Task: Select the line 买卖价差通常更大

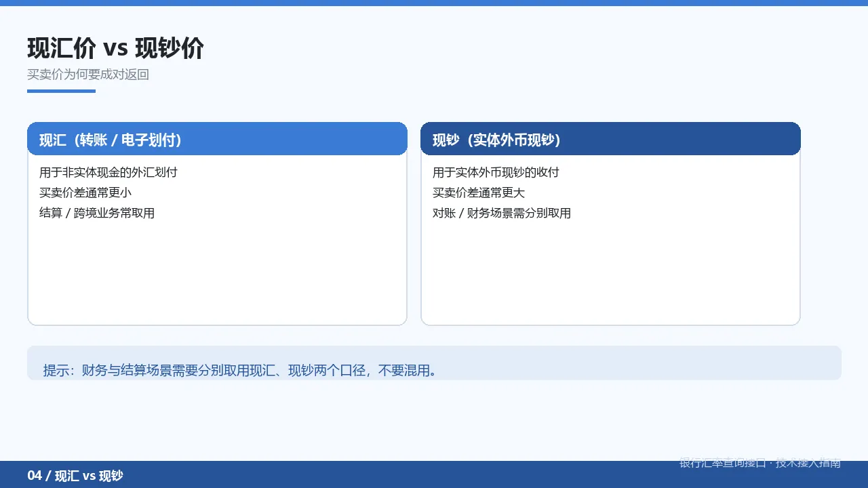Action: tap(479, 192)
